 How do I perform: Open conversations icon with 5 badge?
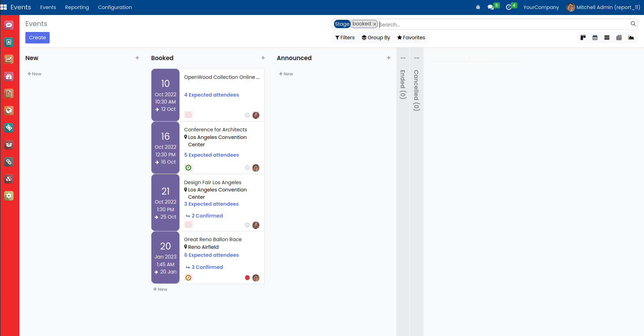coord(491,7)
